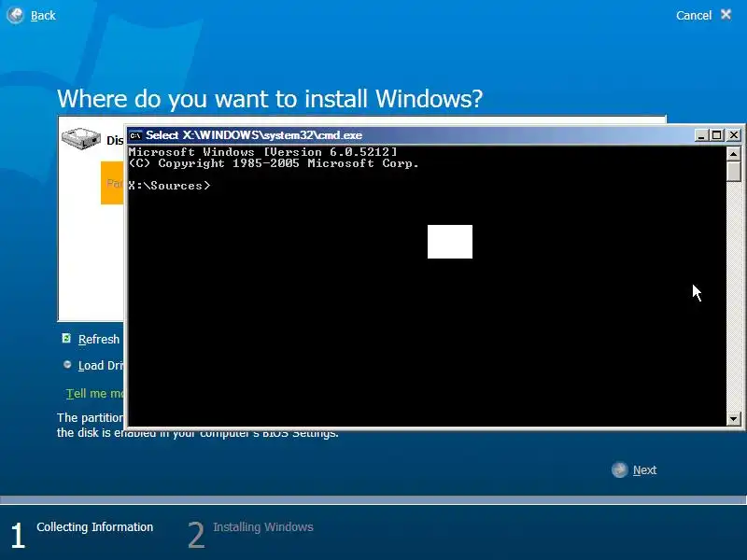Select the hard disk drive icon
This screenshot has width=747, height=560.
pyautogui.click(x=81, y=138)
